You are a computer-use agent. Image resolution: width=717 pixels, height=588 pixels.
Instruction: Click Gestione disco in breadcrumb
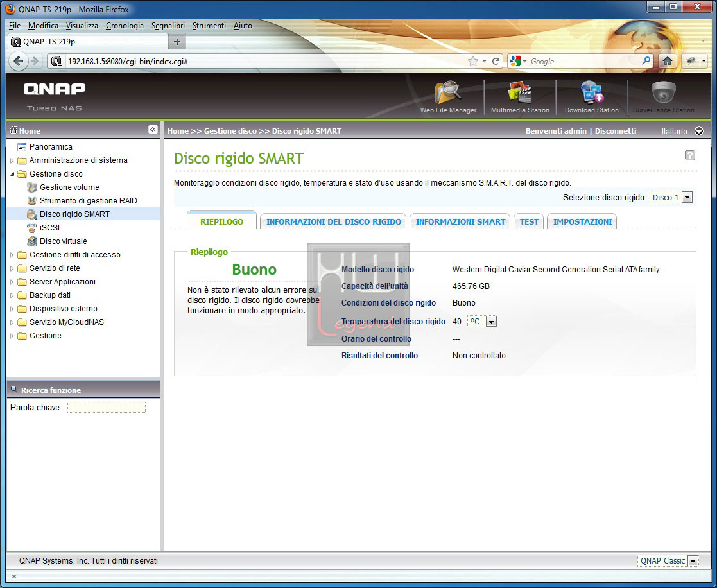pyautogui.click(x=230, y=131)
